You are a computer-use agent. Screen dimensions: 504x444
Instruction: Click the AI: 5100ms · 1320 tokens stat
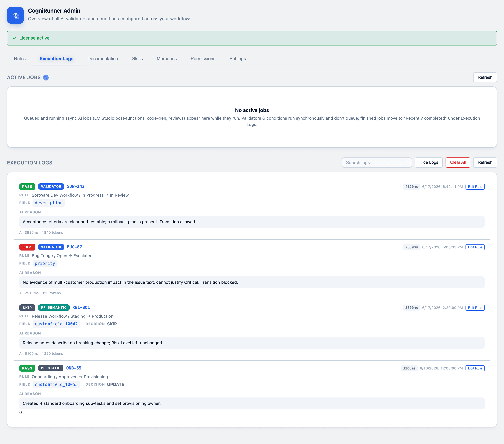point(41,354)
